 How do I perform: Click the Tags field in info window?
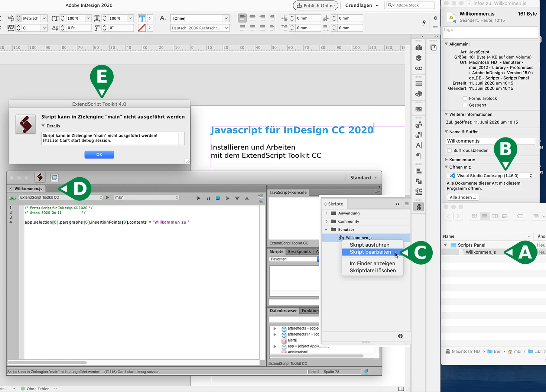coord(490,32)
